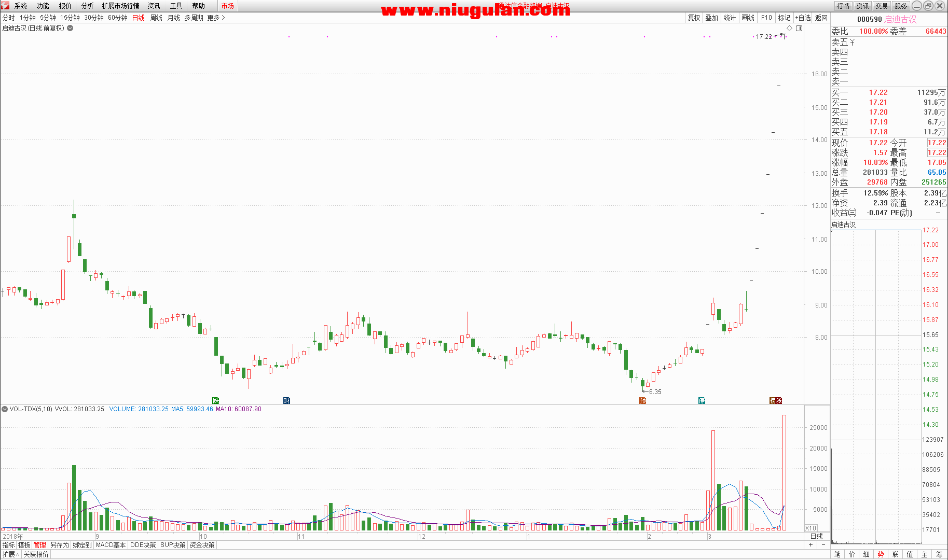Screen dimensions: 948x560
Task: Select the red 管理 bottom tab
Action: (x=40, y=545)
